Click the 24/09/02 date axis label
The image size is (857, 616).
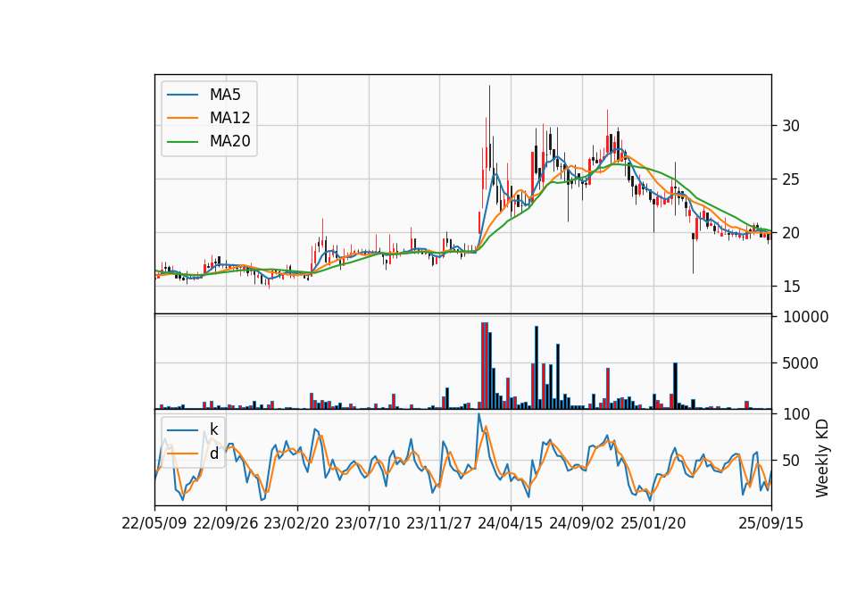click(581, 523)
